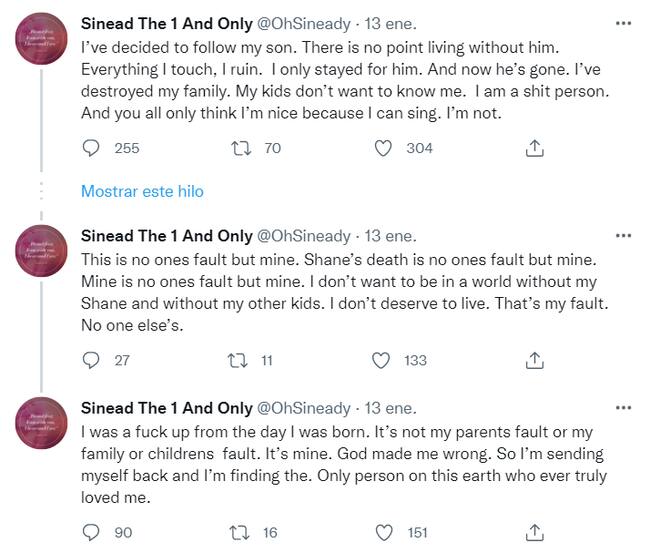Open more options menu on third tweet
This screenshot has width=650, height=553.
coord(624,408)
